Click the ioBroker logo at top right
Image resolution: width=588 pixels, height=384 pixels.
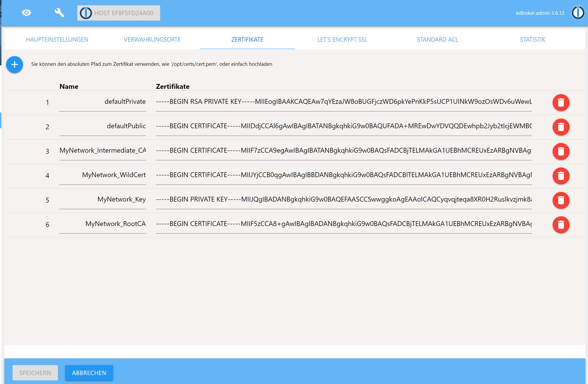click(x=578, y=13)
